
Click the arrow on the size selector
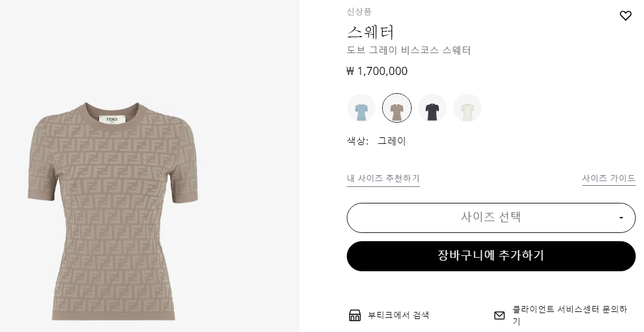click(621, 218)
